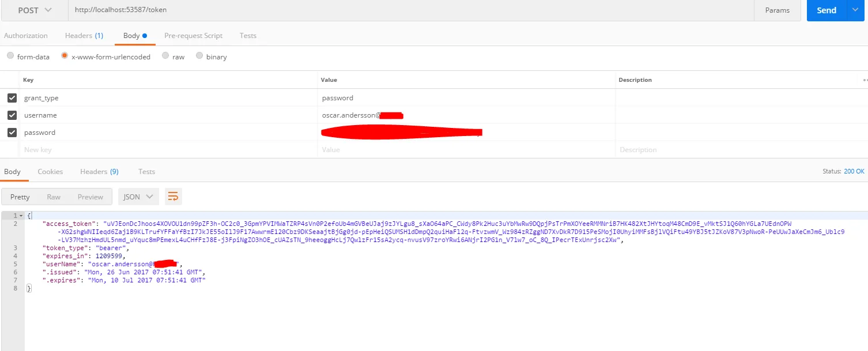Uncheck the username row checkbox

coord(12,115)
